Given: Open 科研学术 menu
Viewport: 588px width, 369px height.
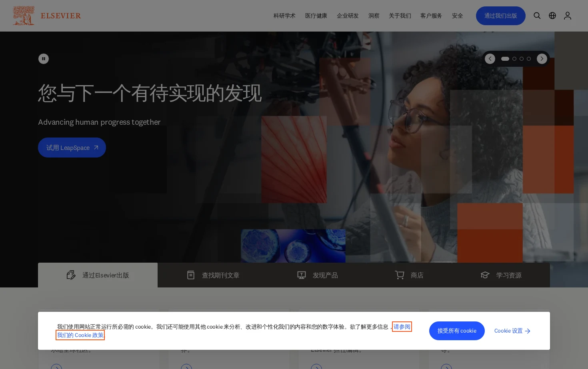Looking at the screenshot, I should 284,16.
